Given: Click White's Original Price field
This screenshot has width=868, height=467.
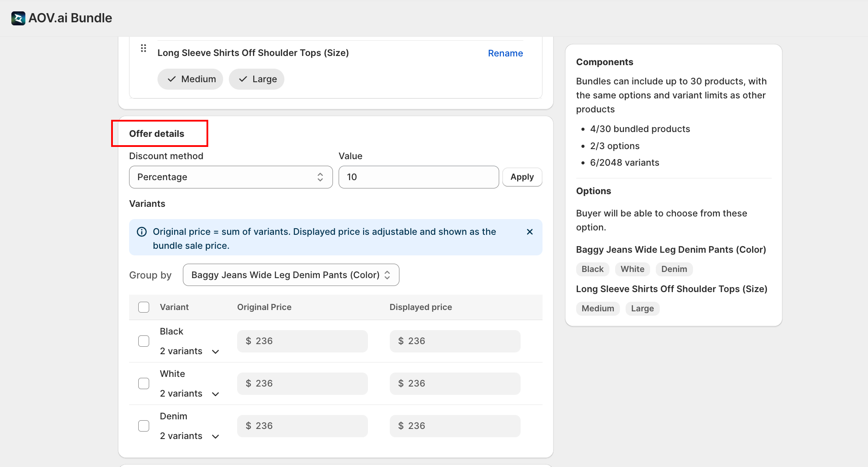Looking at the screenshot, I should (302, 383).
